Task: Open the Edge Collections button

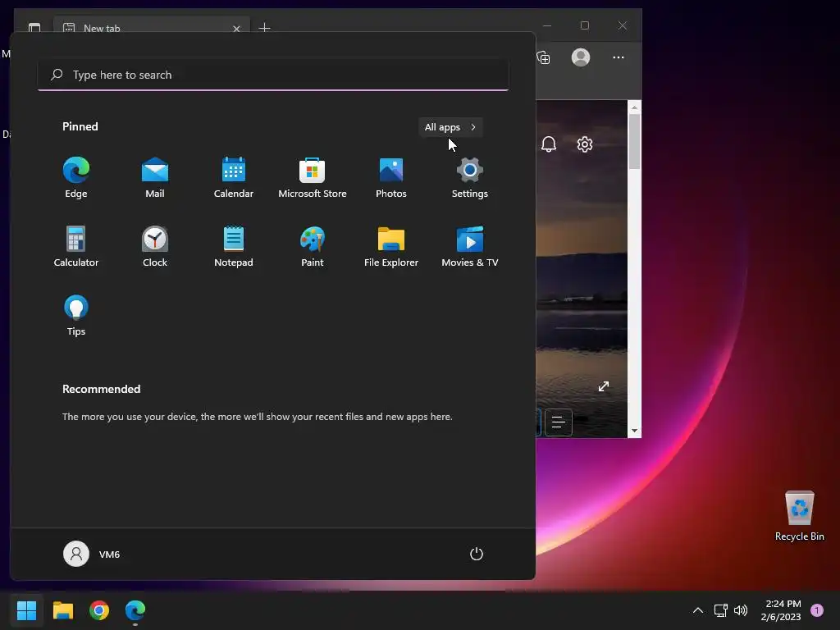Action: (543, 57)
